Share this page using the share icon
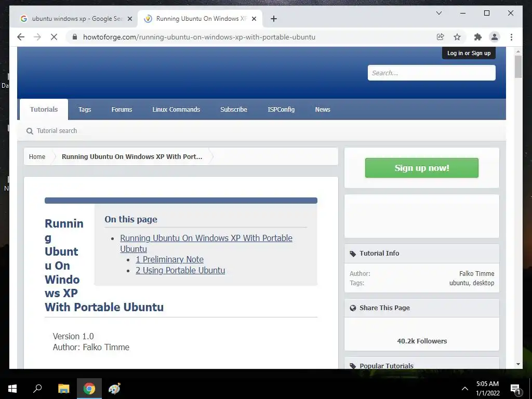532x399 pixels. point(441,37)
